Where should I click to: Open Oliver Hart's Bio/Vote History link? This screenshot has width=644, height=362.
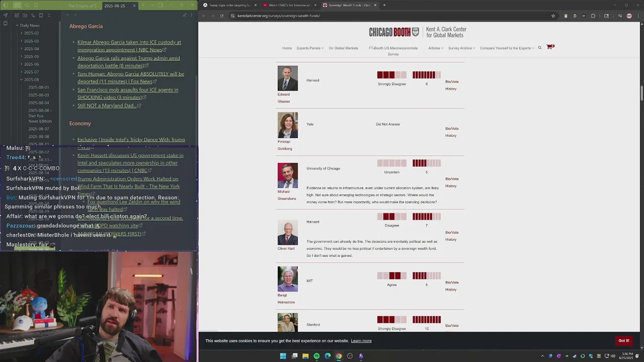(451, 236)
